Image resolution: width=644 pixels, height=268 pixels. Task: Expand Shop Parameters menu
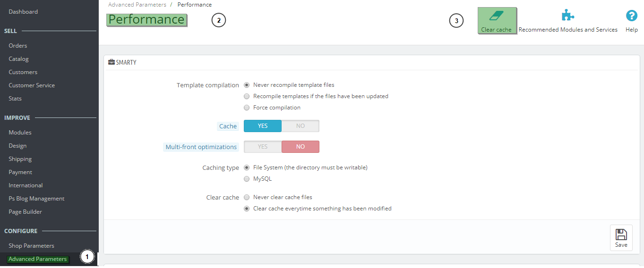[x=31, y=246]
